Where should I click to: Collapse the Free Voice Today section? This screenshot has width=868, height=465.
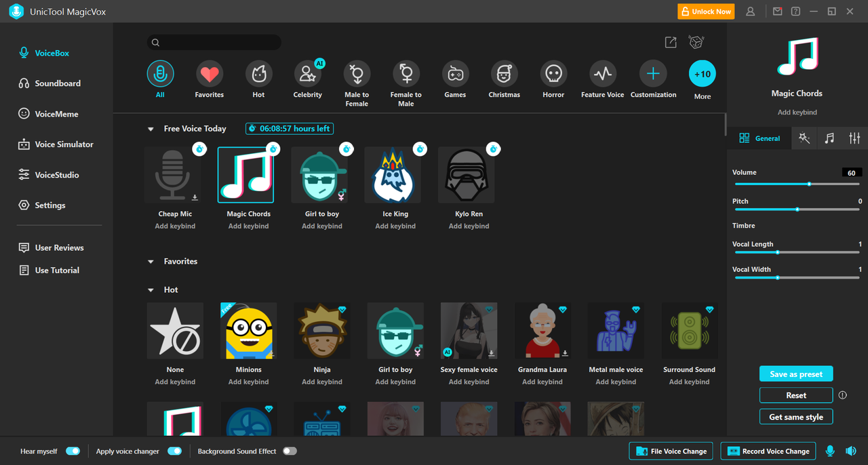[151, 129]
